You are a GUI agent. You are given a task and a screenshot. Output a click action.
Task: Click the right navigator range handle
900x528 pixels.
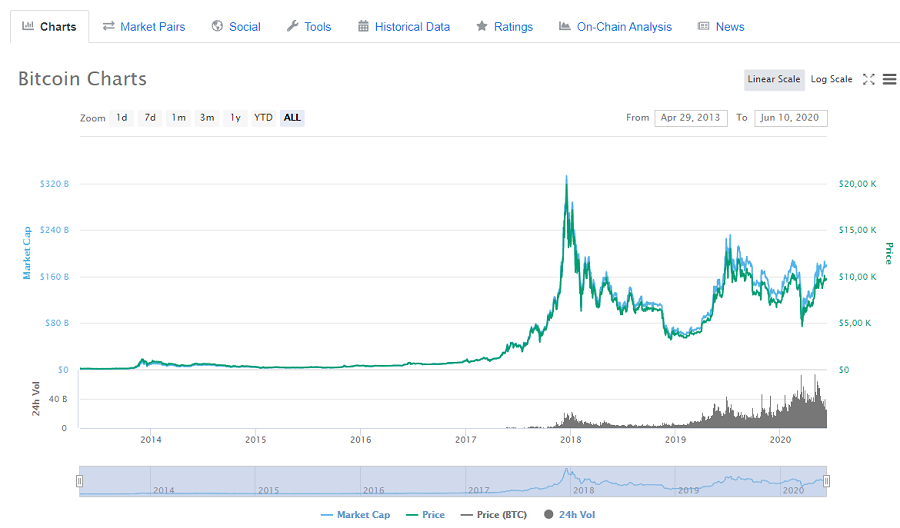tap(827, 481)
